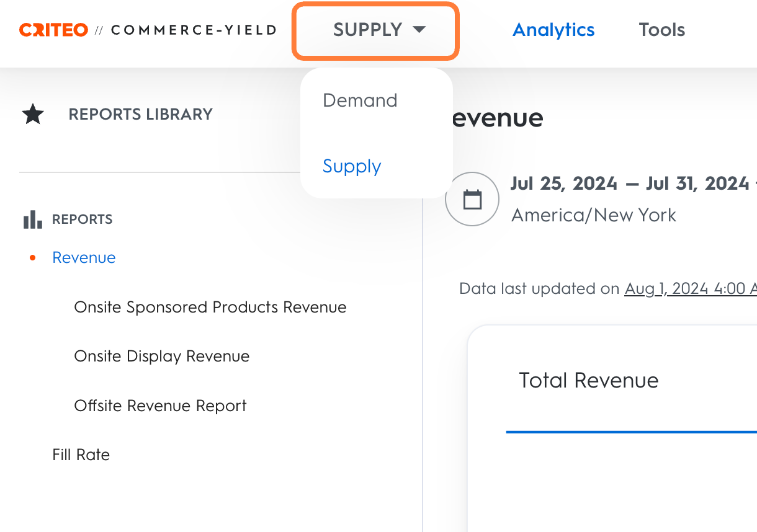
Task: Go to Onsite Display Revenue report
Action: pos(161,356)
